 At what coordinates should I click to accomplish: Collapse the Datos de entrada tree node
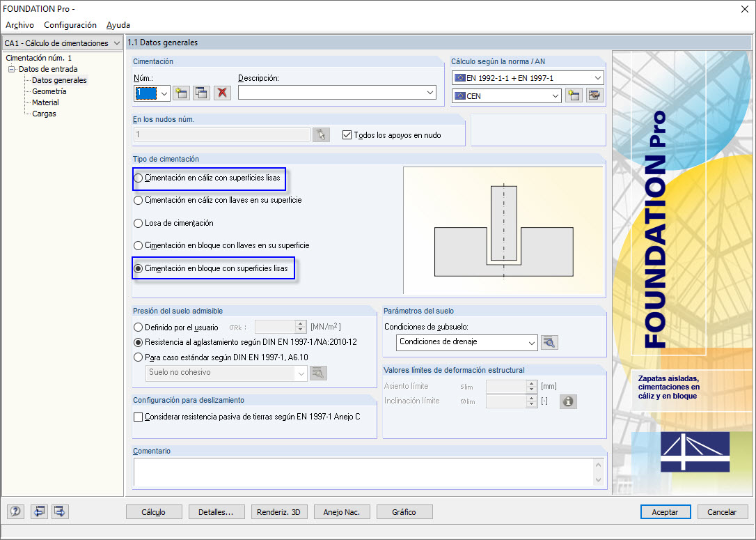tap(12, 69)
